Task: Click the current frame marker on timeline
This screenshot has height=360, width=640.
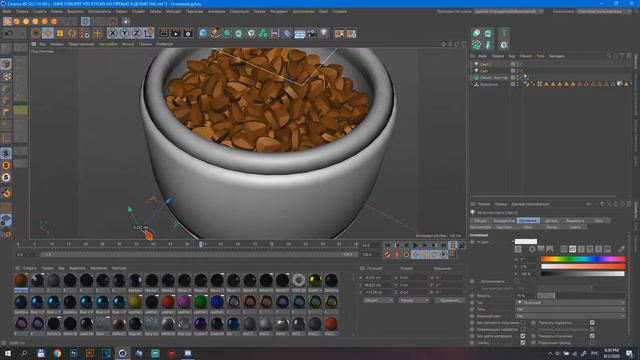Action: coord(200,244)
